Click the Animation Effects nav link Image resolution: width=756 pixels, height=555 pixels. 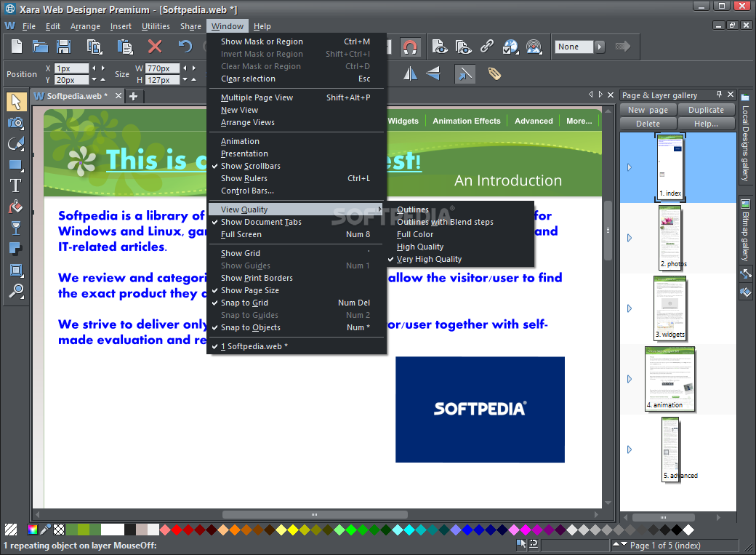466,121
